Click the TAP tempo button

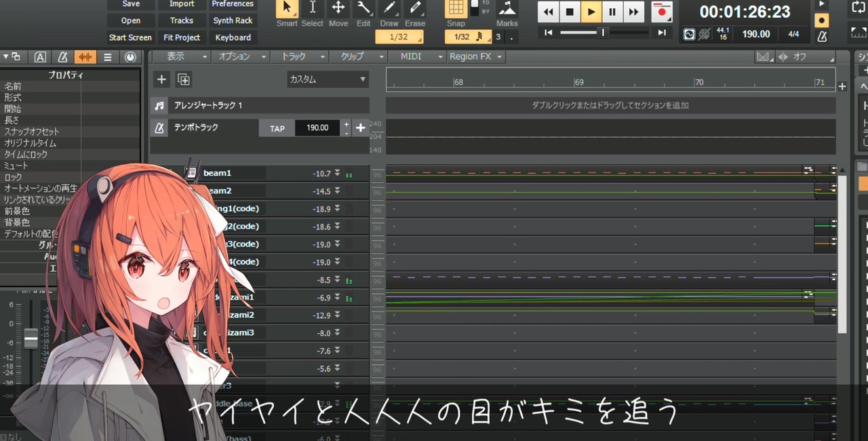pos(277,128)
